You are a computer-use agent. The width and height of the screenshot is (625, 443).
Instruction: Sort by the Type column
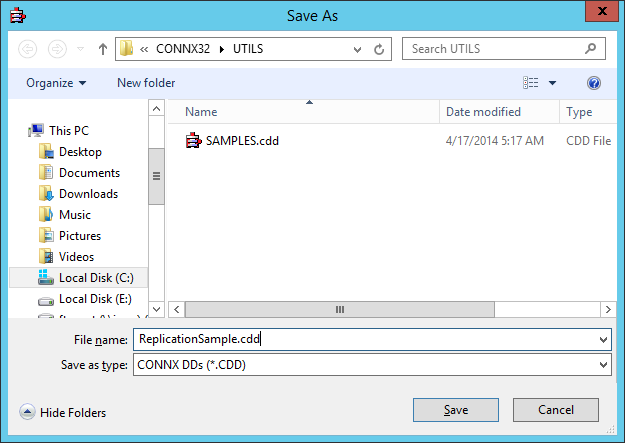click(x=588, y=112)
